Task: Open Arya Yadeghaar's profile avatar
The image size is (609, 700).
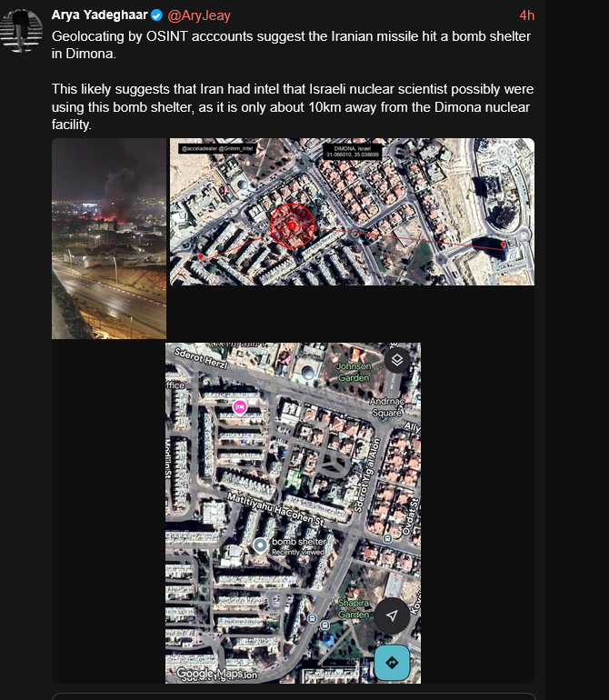Action: tap(21, 31)
